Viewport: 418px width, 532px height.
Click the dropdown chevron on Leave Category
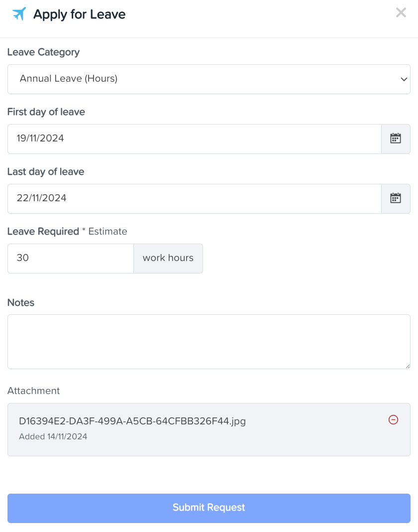[405, 79]
